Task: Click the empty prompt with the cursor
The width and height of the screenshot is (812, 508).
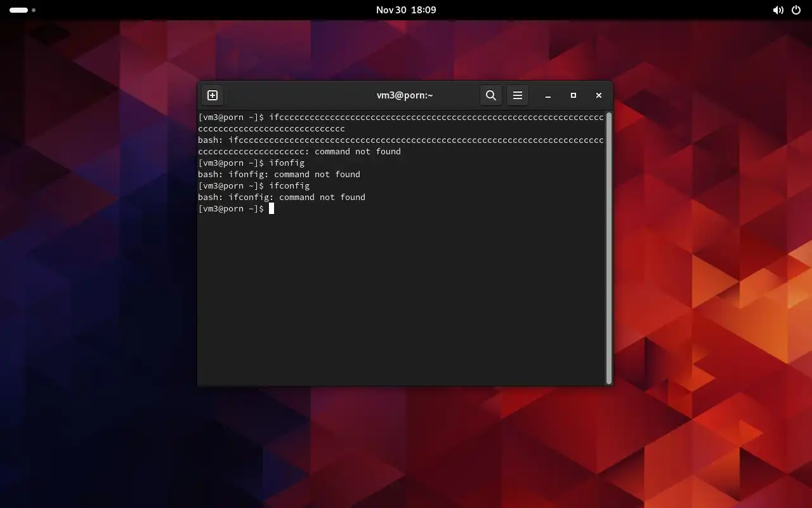Action: [236, 209]
